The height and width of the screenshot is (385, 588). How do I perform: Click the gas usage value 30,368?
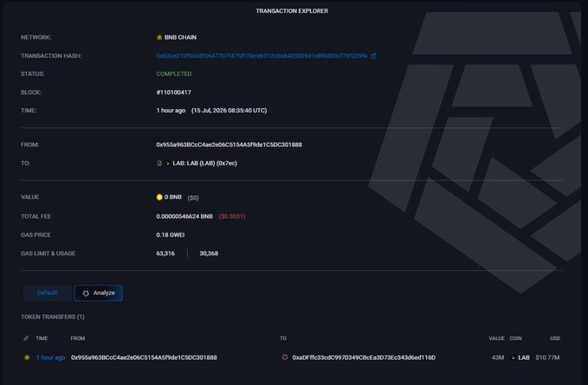tap(209, 253)
